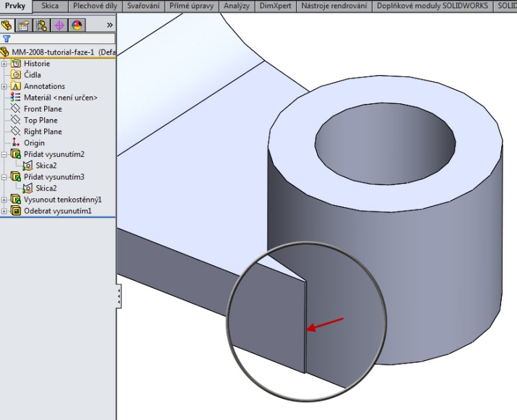Click the Historie clock icon
The height and width of the screenshot is (420, 517).
tap(15, 63)
